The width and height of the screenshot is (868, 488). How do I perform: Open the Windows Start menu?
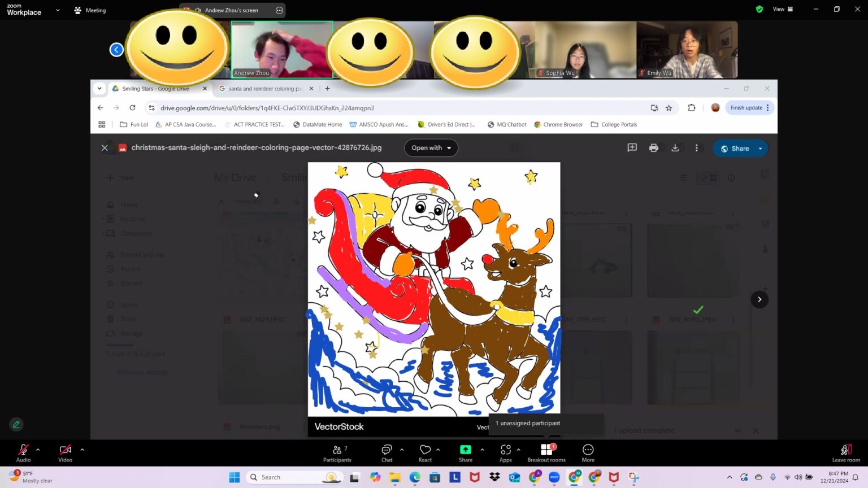point(235,477)
